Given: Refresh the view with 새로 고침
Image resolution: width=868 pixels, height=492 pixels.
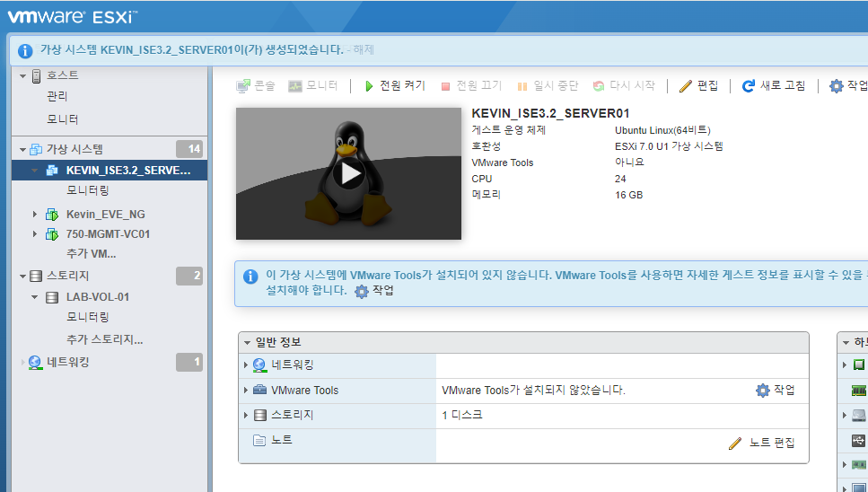Looking at the screenshot, I should tap(774, 86).
